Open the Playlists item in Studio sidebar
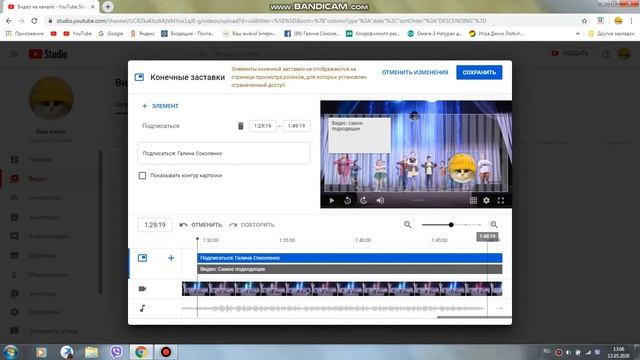 pyautogui.click(x=44, y=198)
